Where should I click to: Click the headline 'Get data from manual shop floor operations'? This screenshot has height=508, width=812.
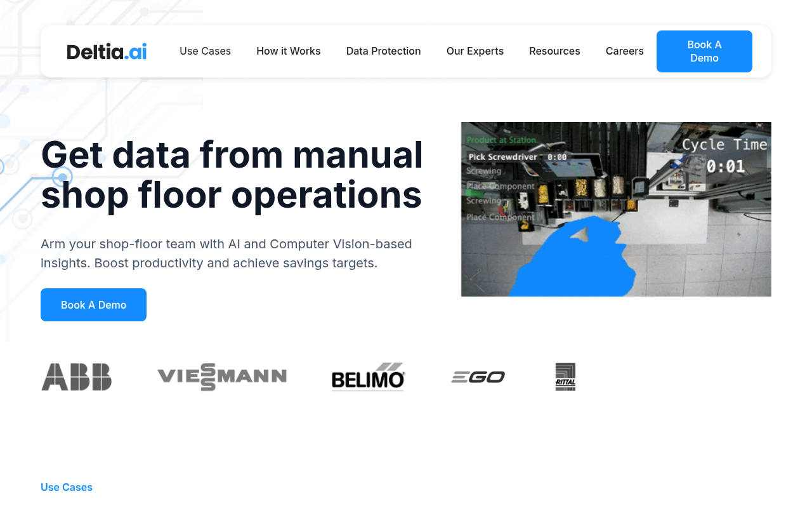[232, 175]
